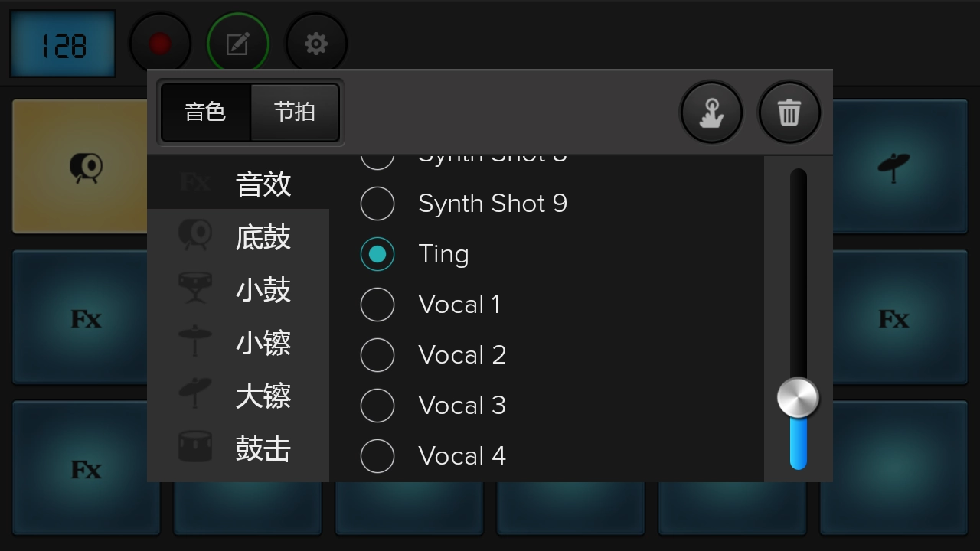The width and height of the screenshot is (980, 551).
Task: Select the Fx sound effects category icon
Action: [195, 183]
